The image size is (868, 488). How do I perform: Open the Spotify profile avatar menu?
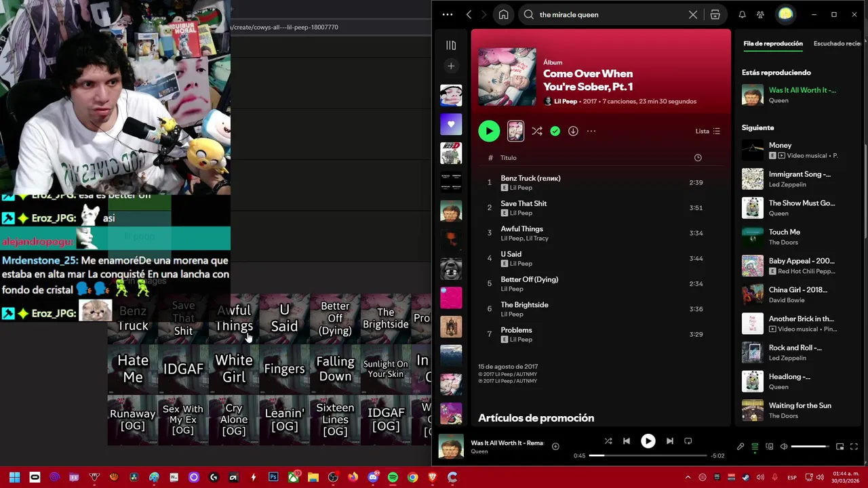(x=785, y=14)
